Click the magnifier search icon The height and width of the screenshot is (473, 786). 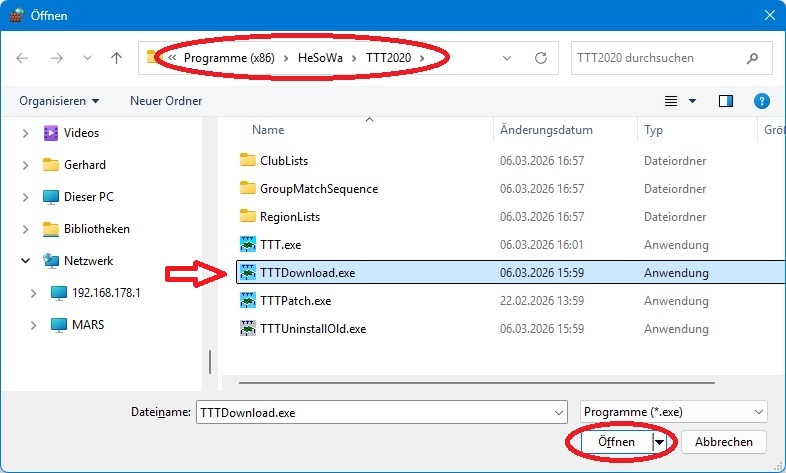pos(752,59)
